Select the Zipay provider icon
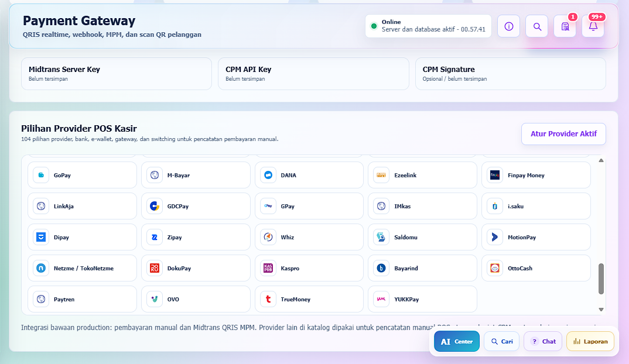Image resolution: width=629 pixels, height=364 pixels. click(155, 238)
